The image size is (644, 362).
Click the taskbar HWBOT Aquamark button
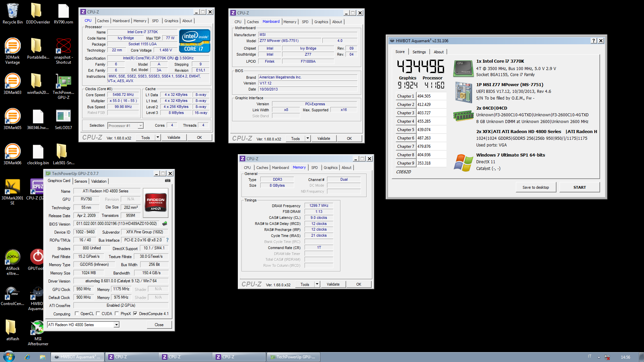pyautogui.click(x=77, y=357)
